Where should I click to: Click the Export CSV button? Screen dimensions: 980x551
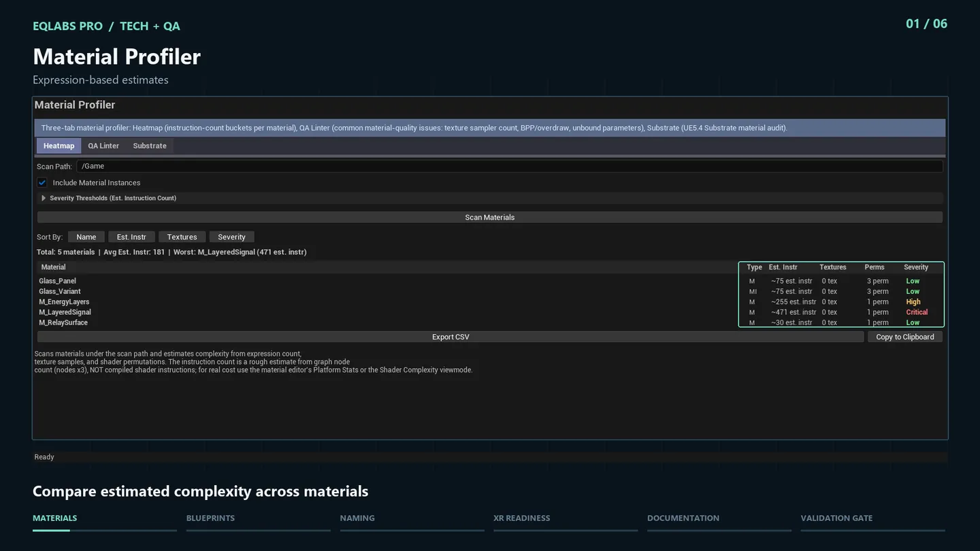tap(451, 337)
